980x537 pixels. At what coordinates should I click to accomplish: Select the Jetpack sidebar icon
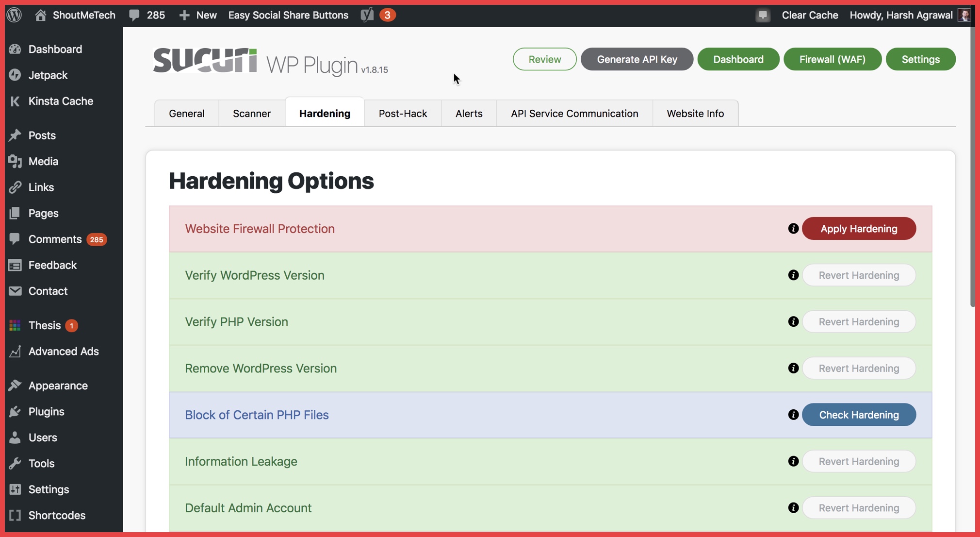[15, 75]
